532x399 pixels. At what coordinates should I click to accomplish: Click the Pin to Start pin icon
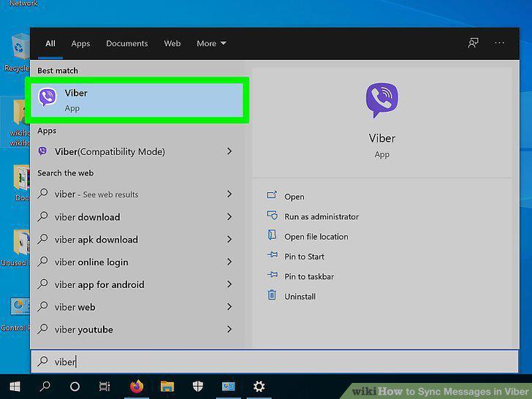tap(273, 254)
